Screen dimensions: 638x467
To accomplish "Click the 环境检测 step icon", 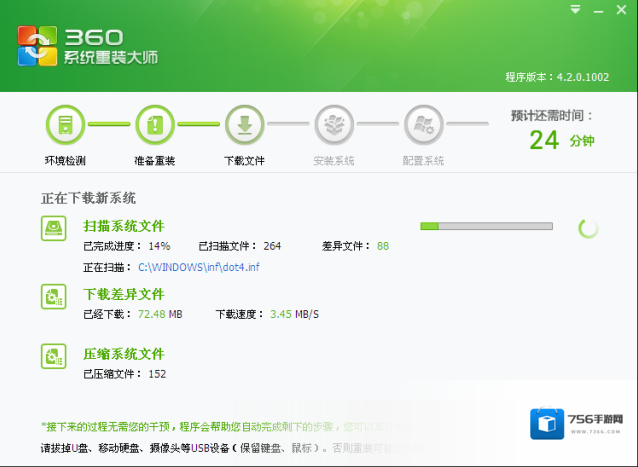I will tap(65, 125).
